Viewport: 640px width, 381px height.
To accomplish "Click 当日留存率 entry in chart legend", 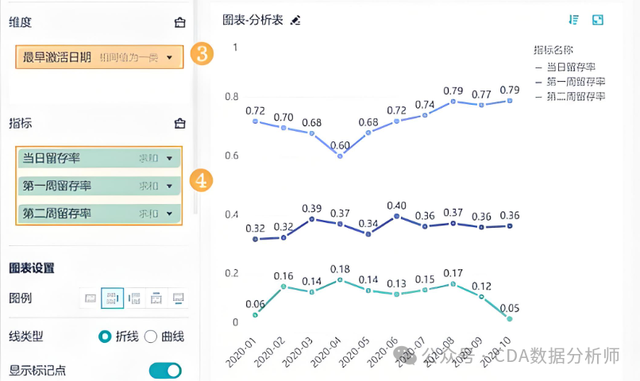I will (565, 67).
